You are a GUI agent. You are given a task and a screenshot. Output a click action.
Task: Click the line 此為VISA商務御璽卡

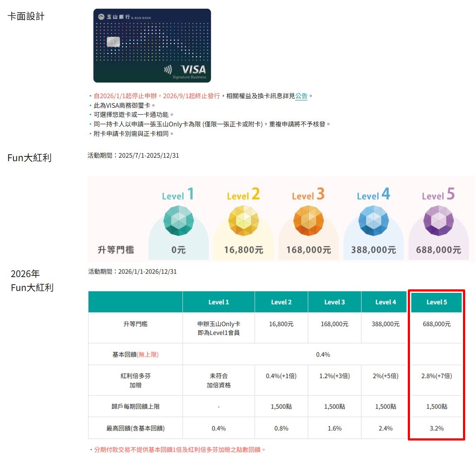tap(125, 106)
